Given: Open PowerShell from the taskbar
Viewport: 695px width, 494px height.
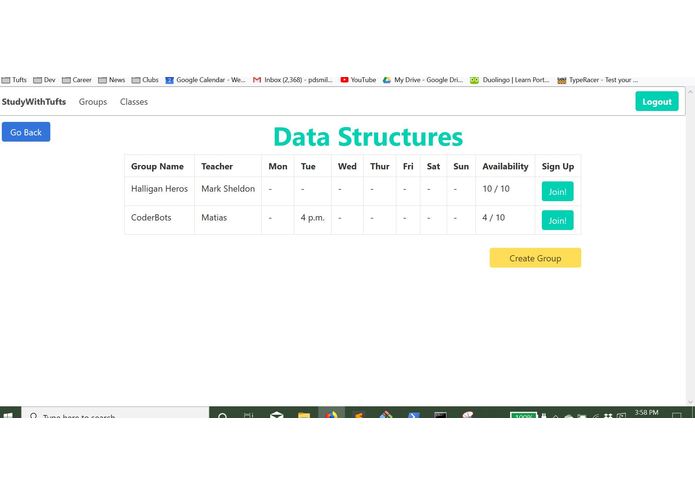Looking at the screenshot, I should click(x=414, y=414).
